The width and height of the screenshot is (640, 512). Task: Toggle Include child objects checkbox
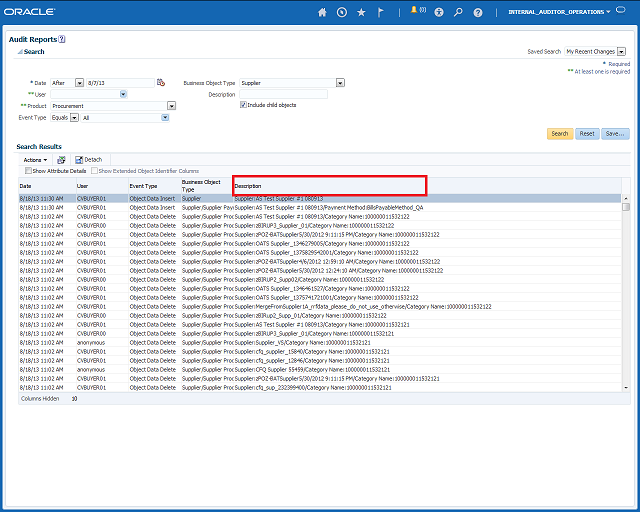[x=243, y=105]
